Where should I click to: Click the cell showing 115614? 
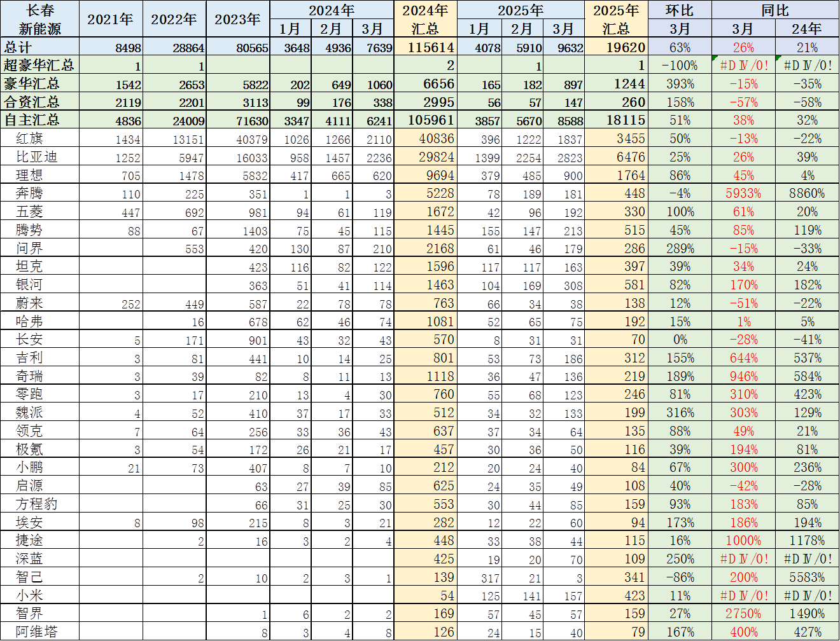pos(425,48)
